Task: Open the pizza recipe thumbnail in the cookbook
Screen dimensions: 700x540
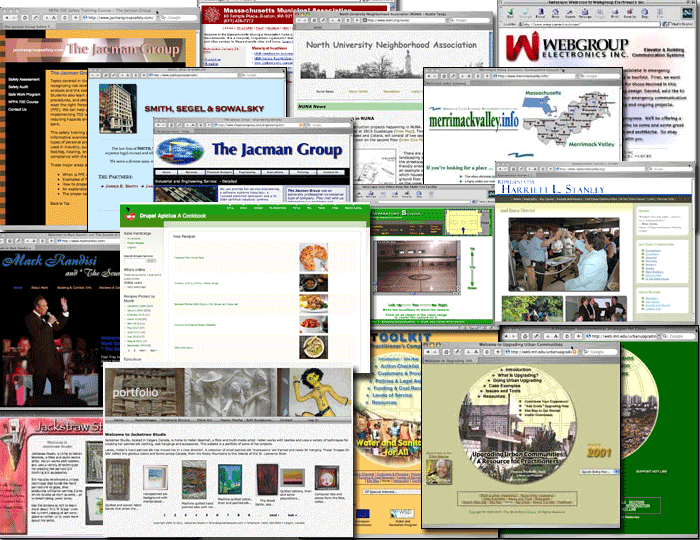Action: pos(314,257)
